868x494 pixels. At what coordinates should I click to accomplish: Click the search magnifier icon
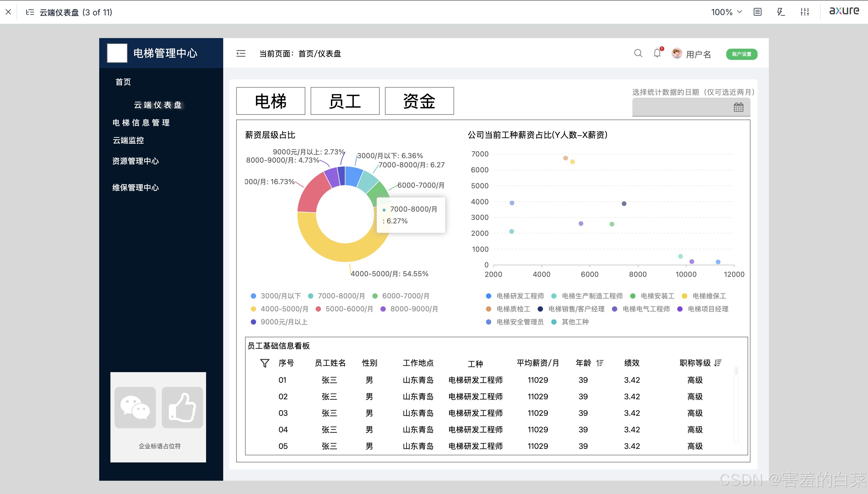pos(638,53)
